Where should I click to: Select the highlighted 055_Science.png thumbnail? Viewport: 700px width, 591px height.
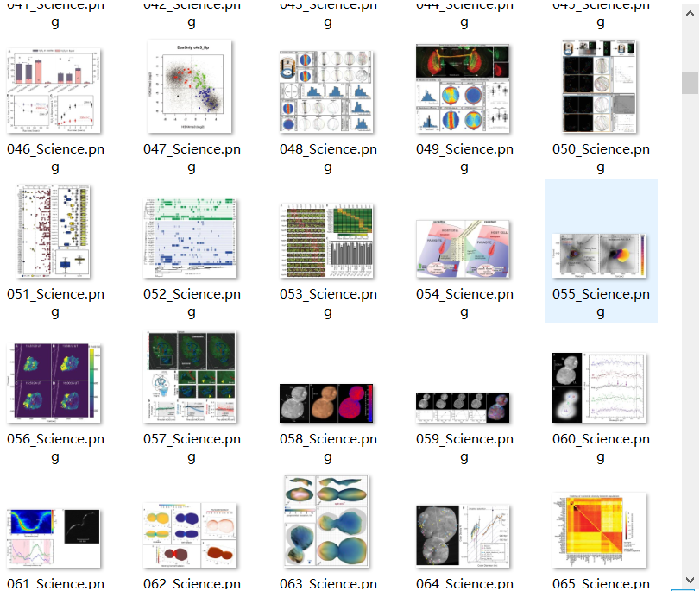point(599,255)
